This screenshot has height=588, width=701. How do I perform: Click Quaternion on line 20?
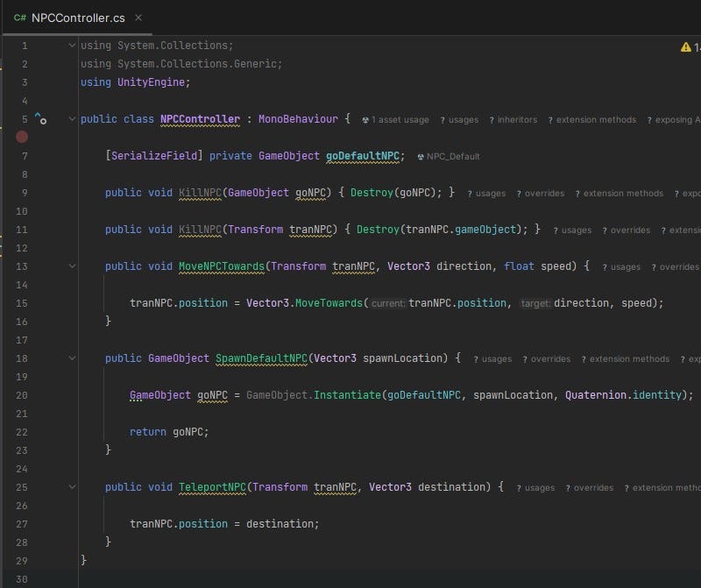[596, 395]
